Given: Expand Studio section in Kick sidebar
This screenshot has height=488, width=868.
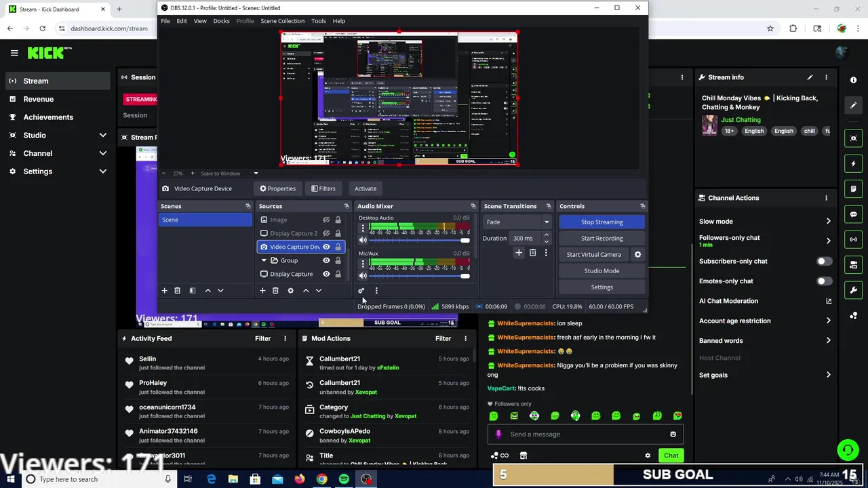Looking at the screenshot, I should point(103,135).
